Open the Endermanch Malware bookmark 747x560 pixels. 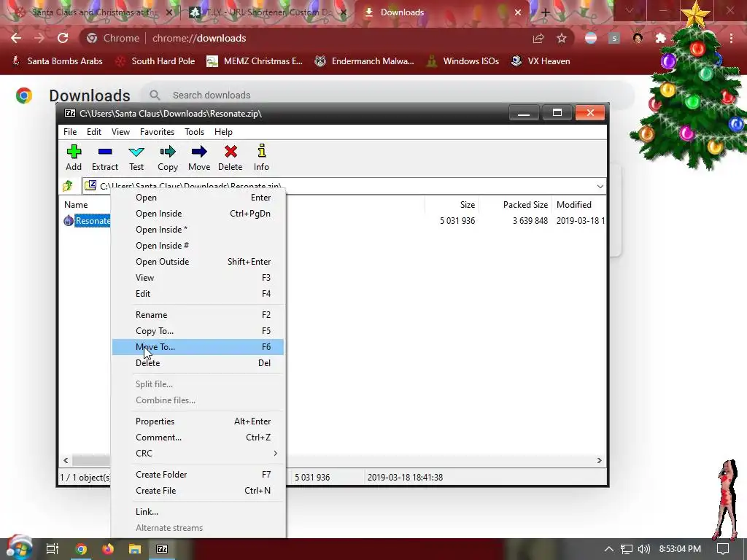(365, 61)
